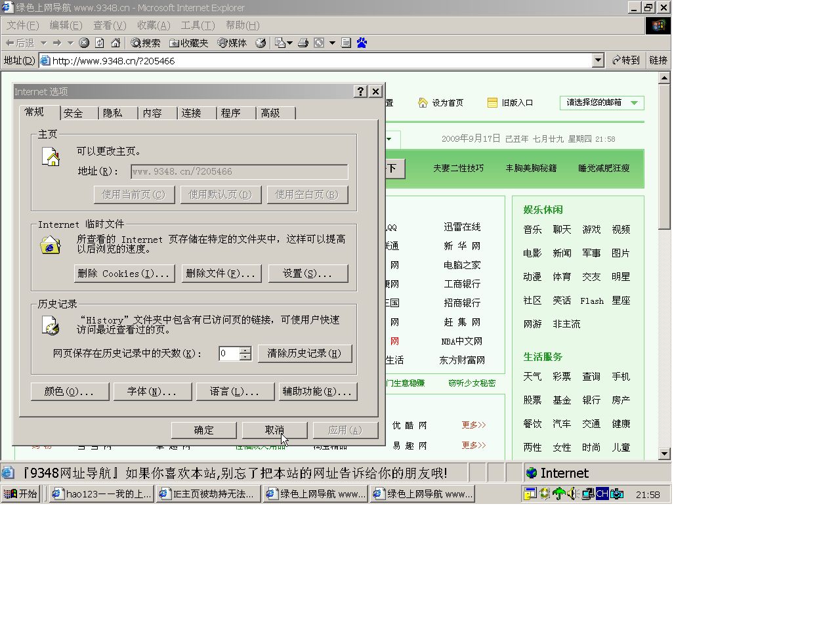Click the Back arrow toolbar button
The width and height of the screenshot is (840, 630).
coord(20,43)
